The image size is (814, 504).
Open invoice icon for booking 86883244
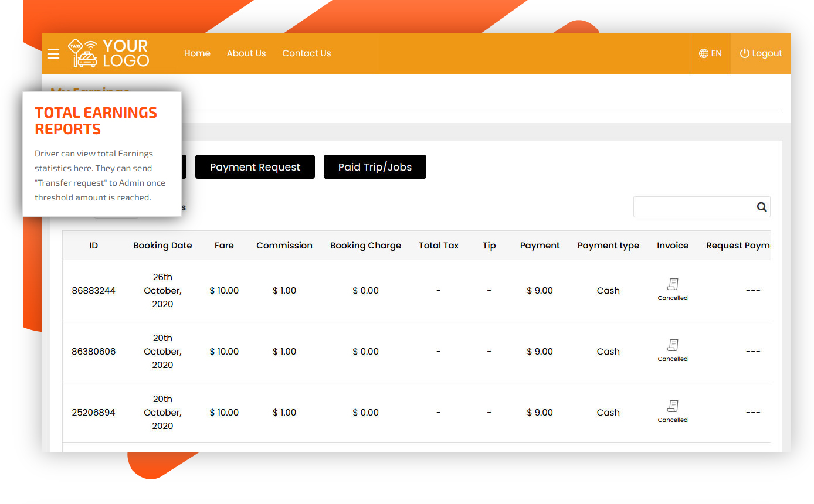pos(673,284)
